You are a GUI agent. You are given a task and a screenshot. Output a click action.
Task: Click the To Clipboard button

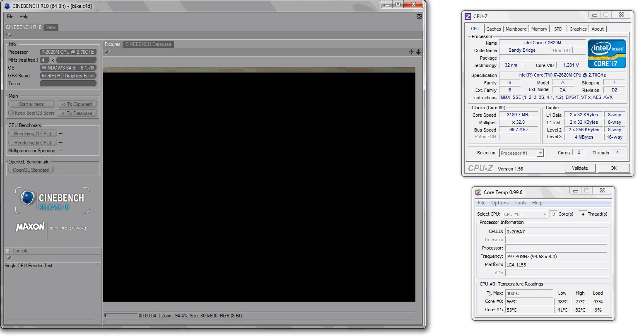coord(77,104)
